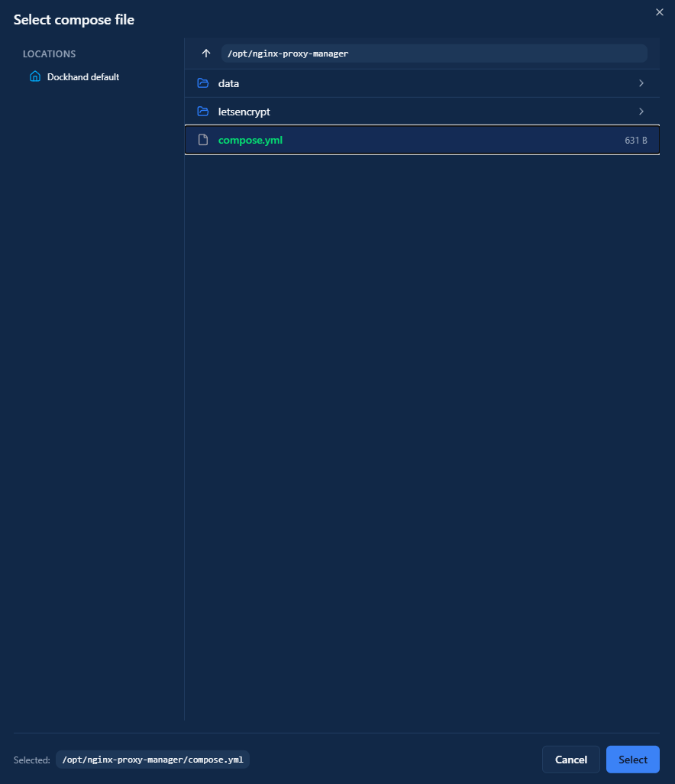This screenshot has width=675, height=784.
Task: Click the compose.yml file icon
Action: 203,140
